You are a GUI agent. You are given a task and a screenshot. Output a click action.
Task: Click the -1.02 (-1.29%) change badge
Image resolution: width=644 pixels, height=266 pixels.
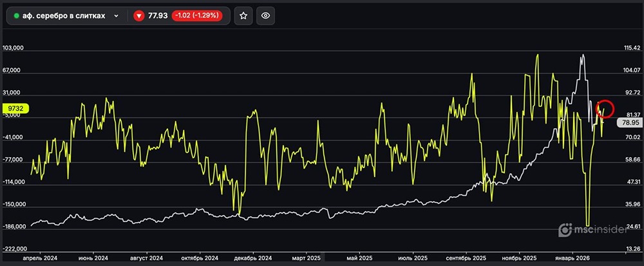click(198, 15)
